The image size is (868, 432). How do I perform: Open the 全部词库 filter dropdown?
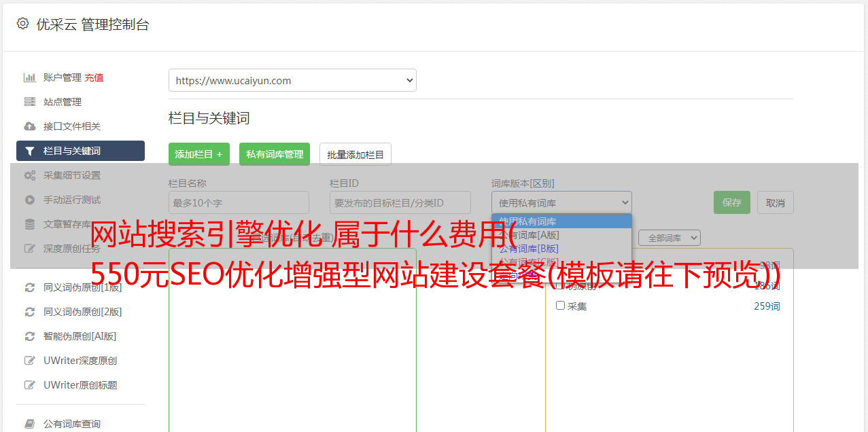669,238
